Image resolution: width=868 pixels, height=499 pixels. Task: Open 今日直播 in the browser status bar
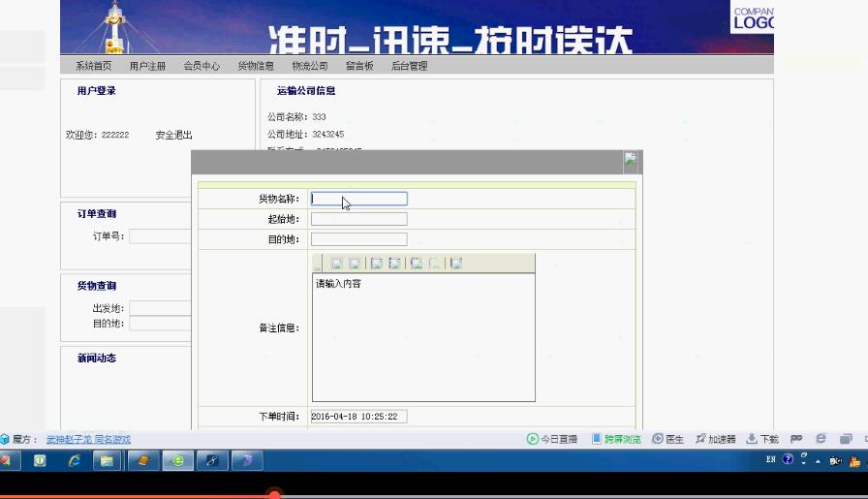click(x=551, y=439)
